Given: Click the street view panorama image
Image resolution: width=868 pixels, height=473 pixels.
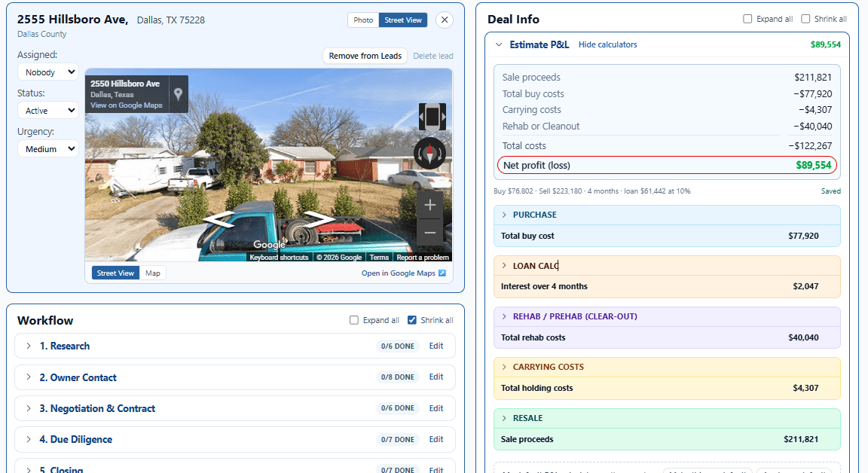Looking at the screenshot, I should [x=268, y=165].
